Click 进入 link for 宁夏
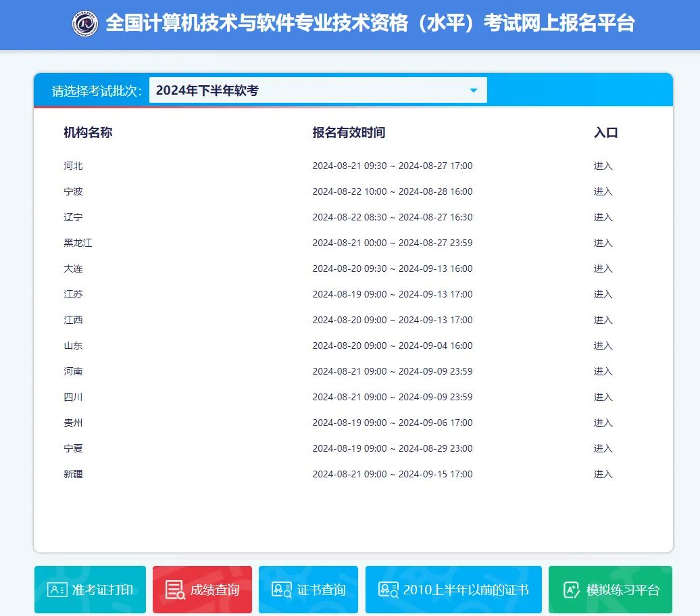This screenshot has height=616, width=700. click(603, 448)
